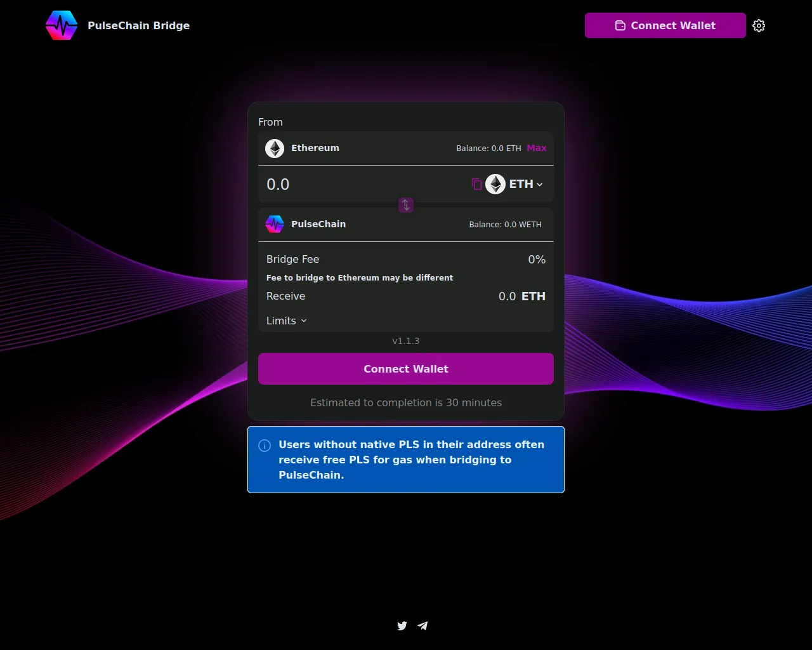Click the PulseChain Bridge title text

coord(138,25)
